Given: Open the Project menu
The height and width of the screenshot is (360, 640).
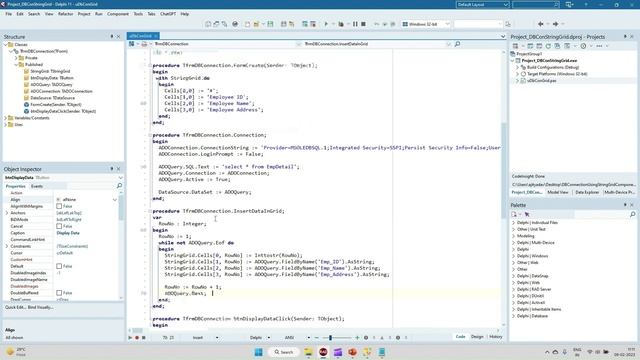Looking at the screenshot, I should (x=84, y=14).
